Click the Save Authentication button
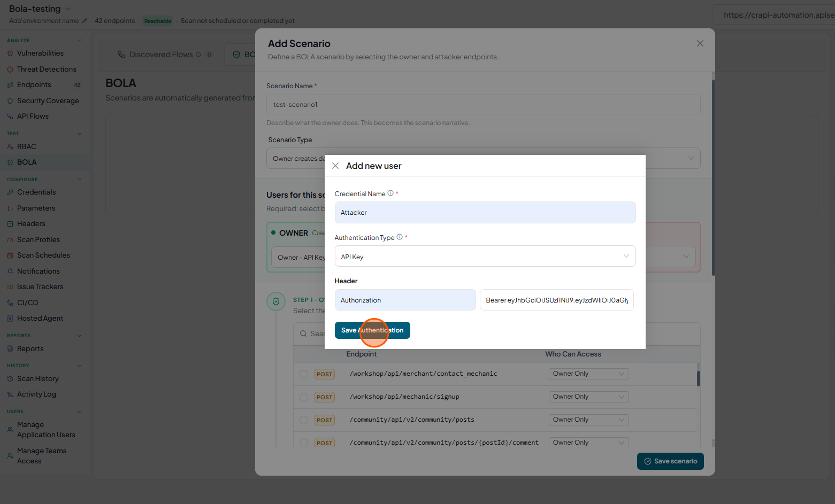The image size is (835, 504). pyautogui.click(x=372, y=330)
